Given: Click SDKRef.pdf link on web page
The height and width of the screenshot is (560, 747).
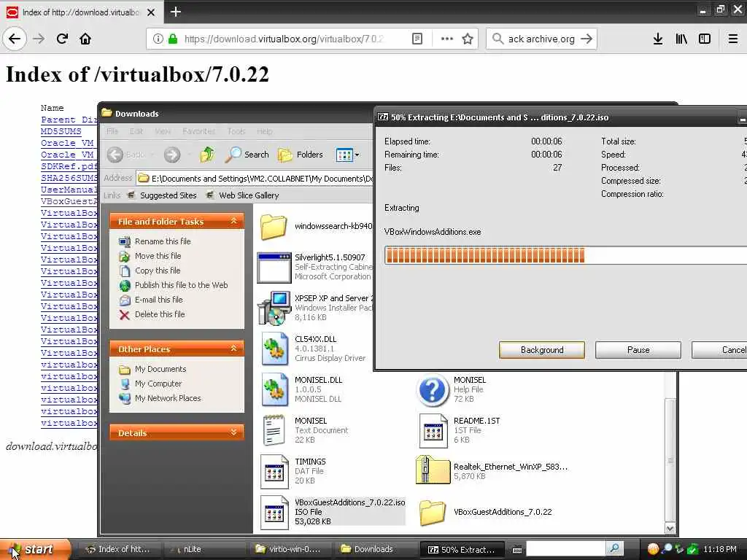Looking at the screenshot, I should pyautogui.click(x=69, y=166).
